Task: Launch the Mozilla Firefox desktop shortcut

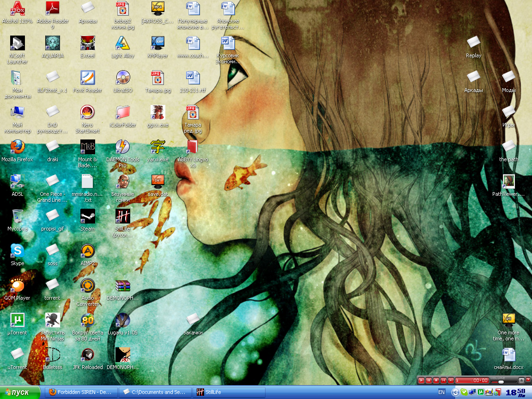Action: coord(17,151)
